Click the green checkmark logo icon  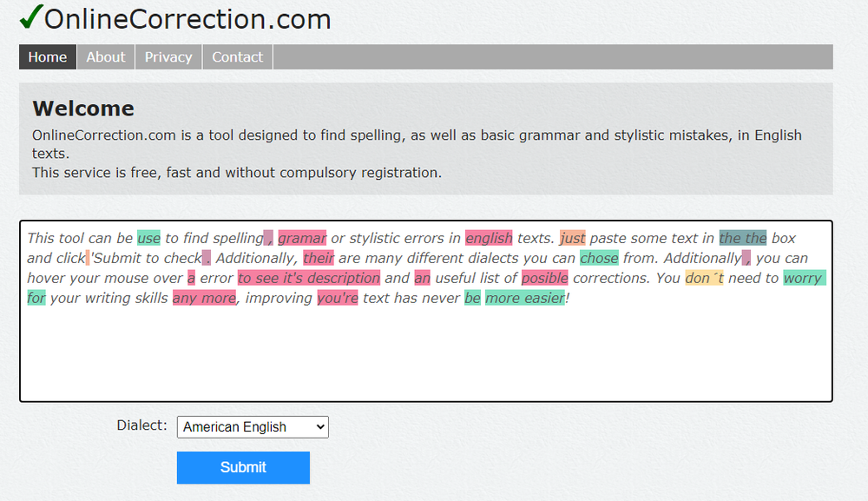(x=30, y=17)
